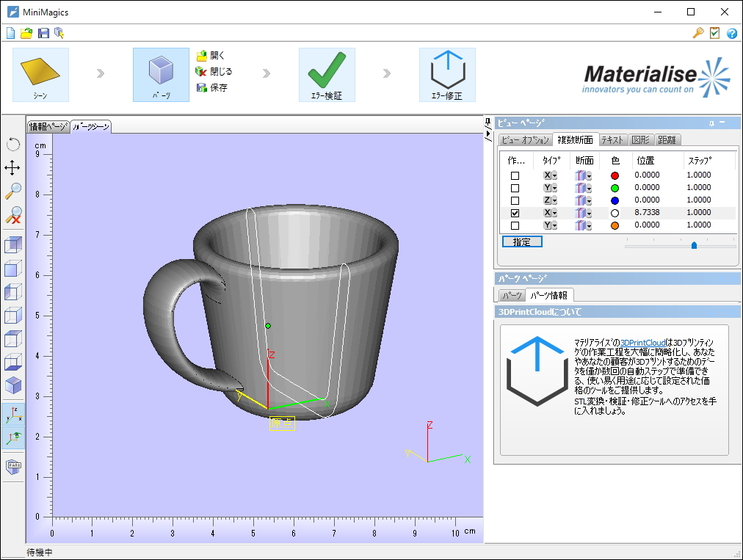Click 保存 (Save) parts command
Image resolution: width=743 pixels, height=560 pixels.
pyautogui.click(x=211, y=87)
